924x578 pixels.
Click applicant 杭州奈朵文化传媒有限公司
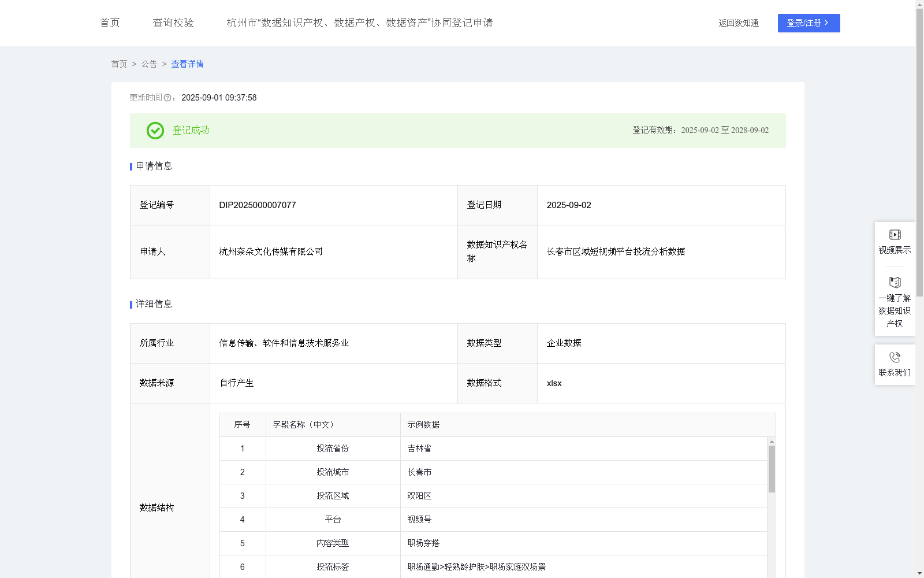271,252
